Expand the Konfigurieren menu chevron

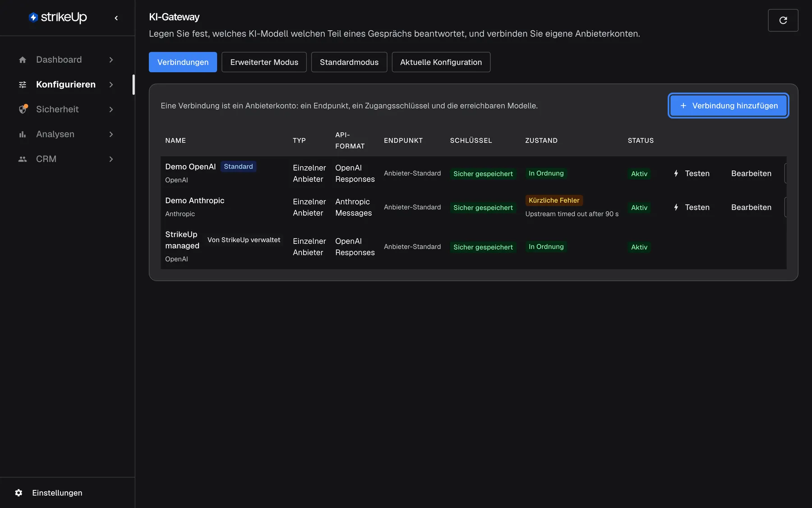(111, 84)
